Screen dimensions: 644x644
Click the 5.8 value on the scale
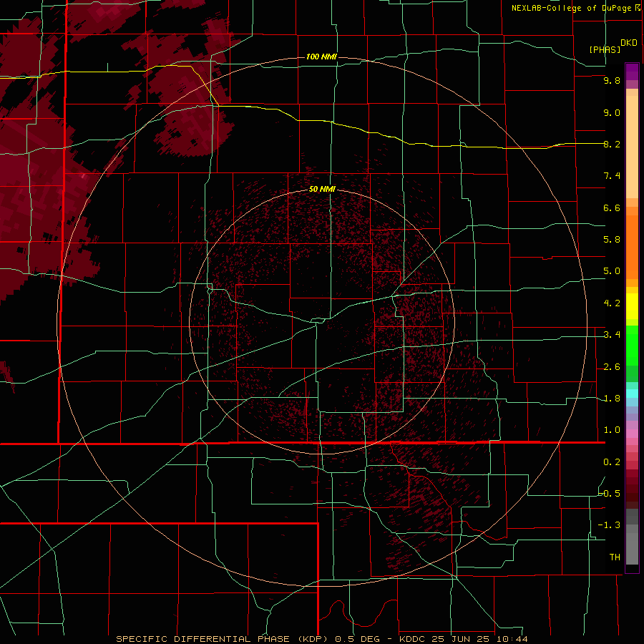pos(612,240)
